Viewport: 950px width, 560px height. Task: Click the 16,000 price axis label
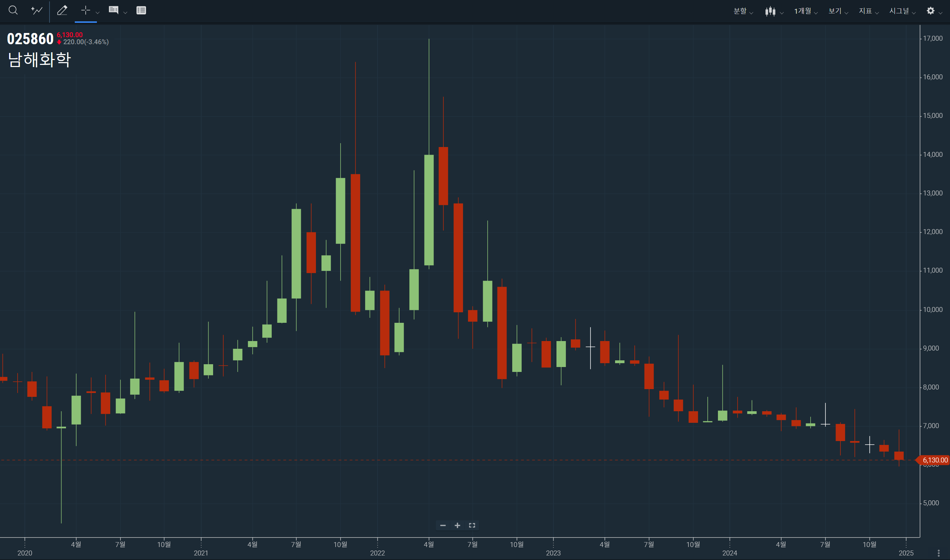933,77
